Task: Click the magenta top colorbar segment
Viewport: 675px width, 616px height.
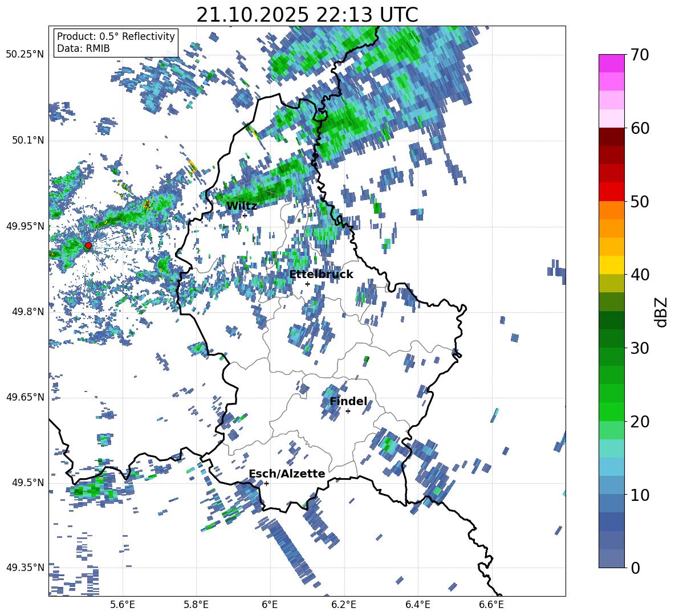Action: pos(611,64)
